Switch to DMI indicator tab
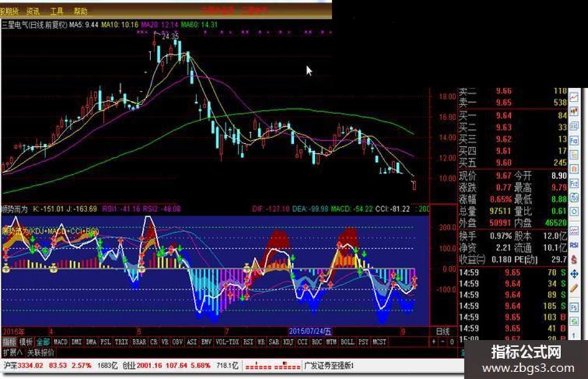The width and height of the screenshot is (588, 379). click(77, 342)
